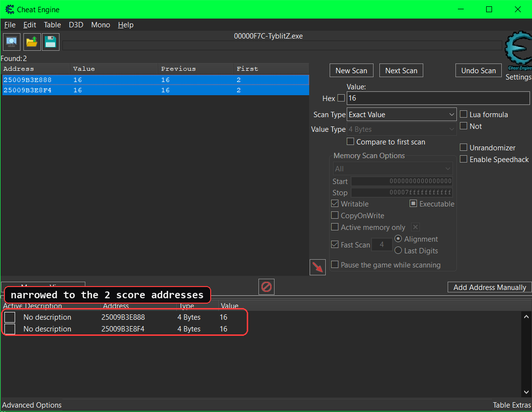Enable the Lua formula checkbox
The image size is (532, 412).
tap(463, 114)
